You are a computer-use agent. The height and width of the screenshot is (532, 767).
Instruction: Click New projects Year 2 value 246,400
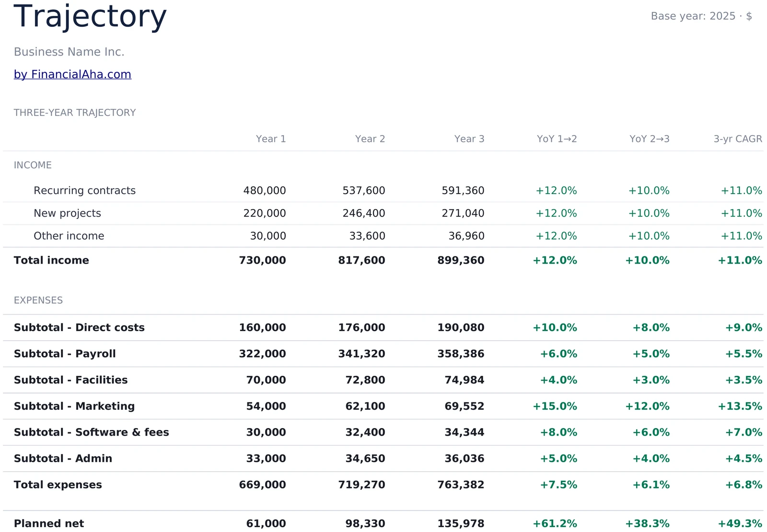[364, 213]
